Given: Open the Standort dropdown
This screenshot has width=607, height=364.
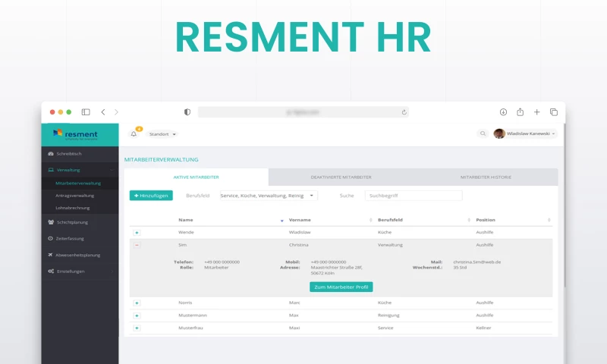Looking at the screenshot, I should (x=162, y=134).
